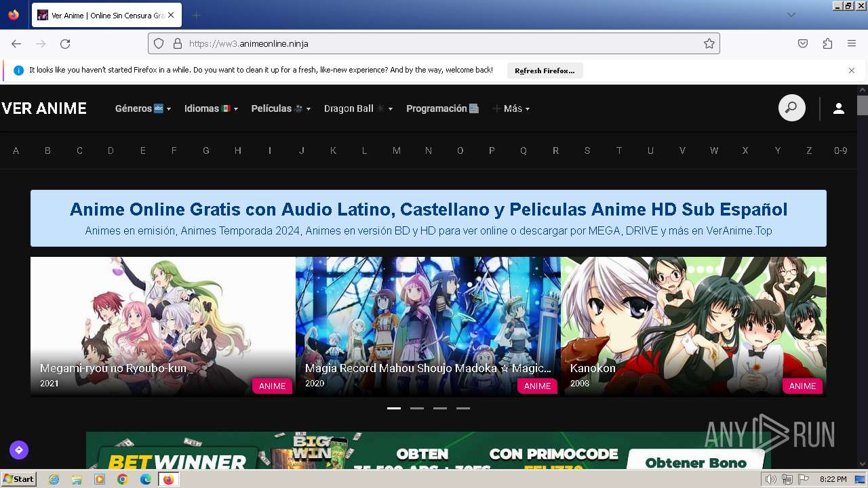Open the Windows Start menu

point(18,479)
